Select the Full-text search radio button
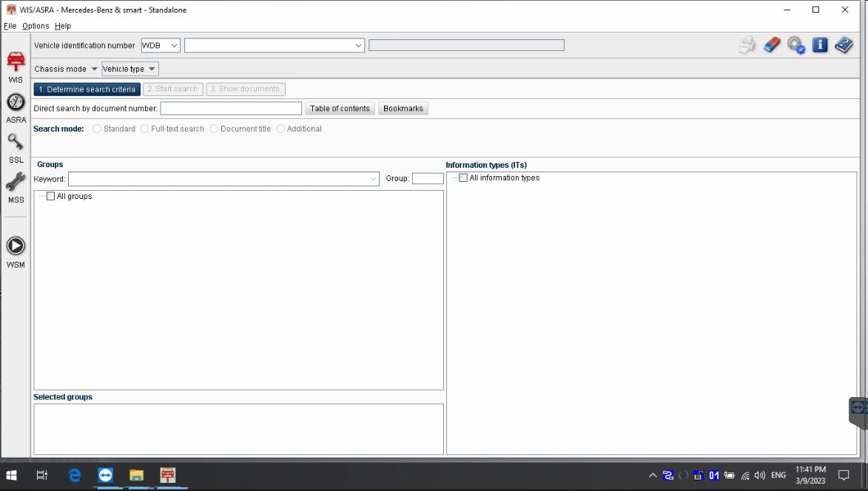868x491 pixels. pos(144,129)
